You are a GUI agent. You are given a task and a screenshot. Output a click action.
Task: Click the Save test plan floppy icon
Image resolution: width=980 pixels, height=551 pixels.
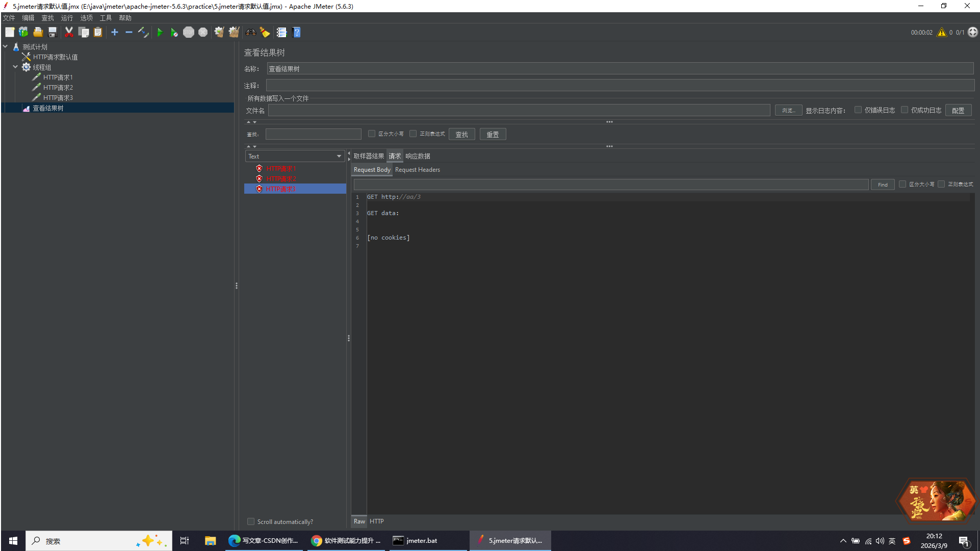53,33
